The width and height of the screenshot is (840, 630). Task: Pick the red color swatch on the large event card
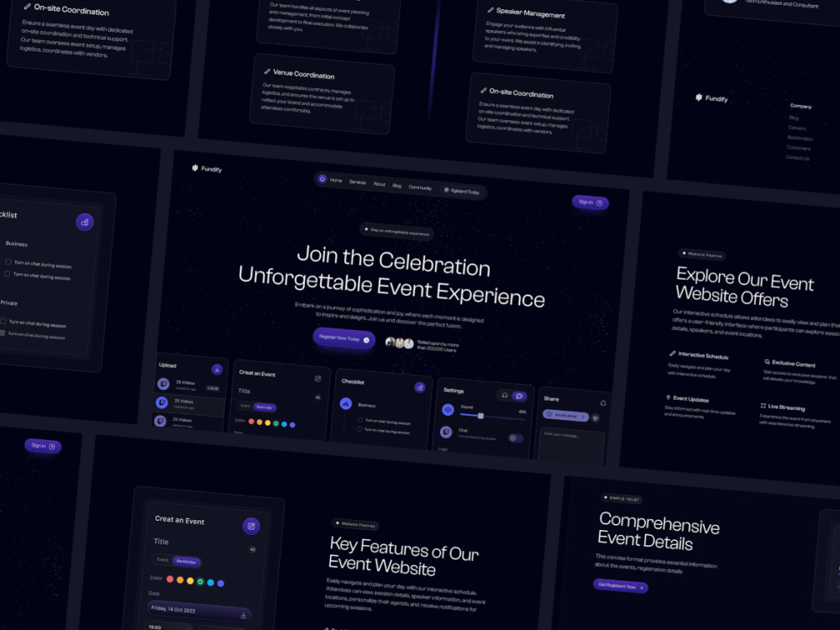coord(170,579)
